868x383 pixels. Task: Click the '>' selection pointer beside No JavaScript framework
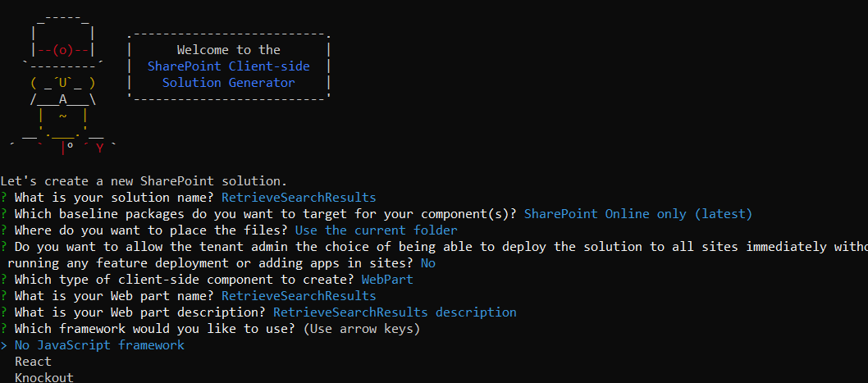(4, 345)
